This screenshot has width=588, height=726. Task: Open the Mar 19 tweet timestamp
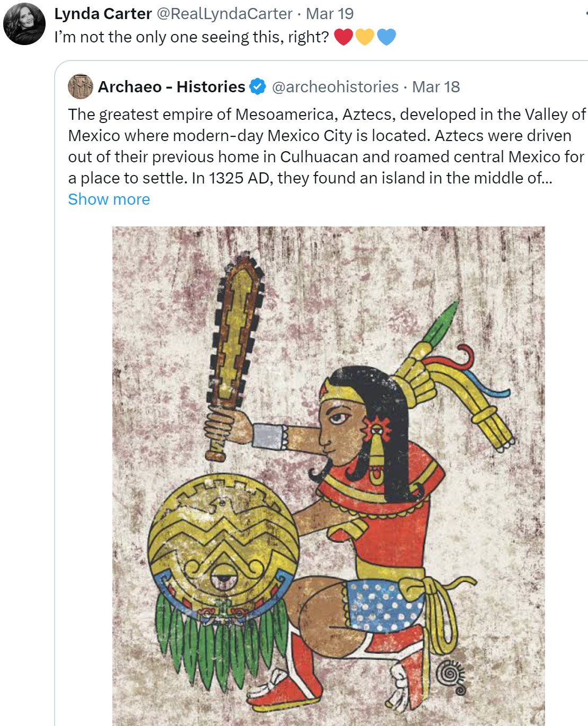[x=330, y=13]
